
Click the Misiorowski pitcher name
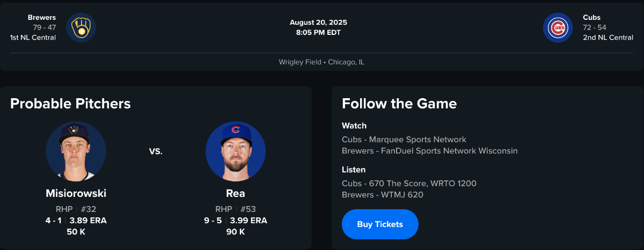[x=76, y=194]
